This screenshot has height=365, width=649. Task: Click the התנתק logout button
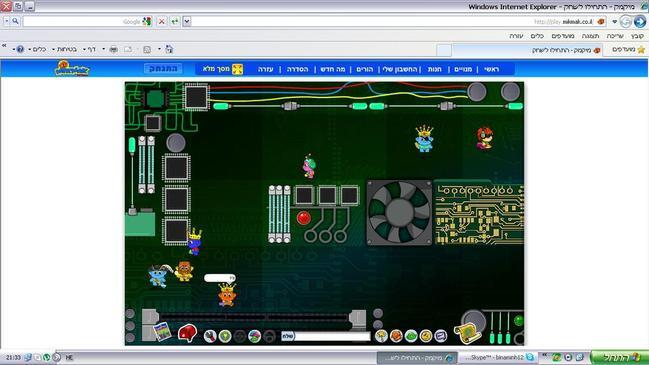tap(163, 69)
